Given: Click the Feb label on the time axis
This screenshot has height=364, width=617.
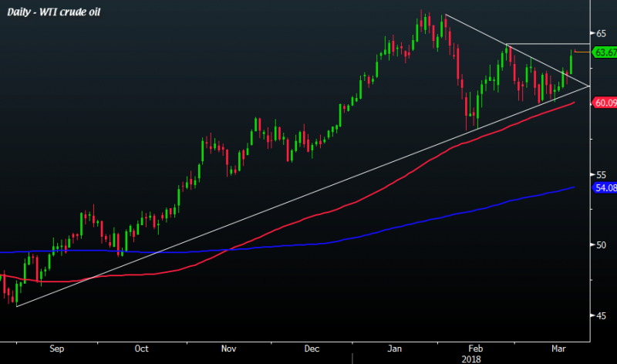Looking at the screenshot, I should (477, 349).
